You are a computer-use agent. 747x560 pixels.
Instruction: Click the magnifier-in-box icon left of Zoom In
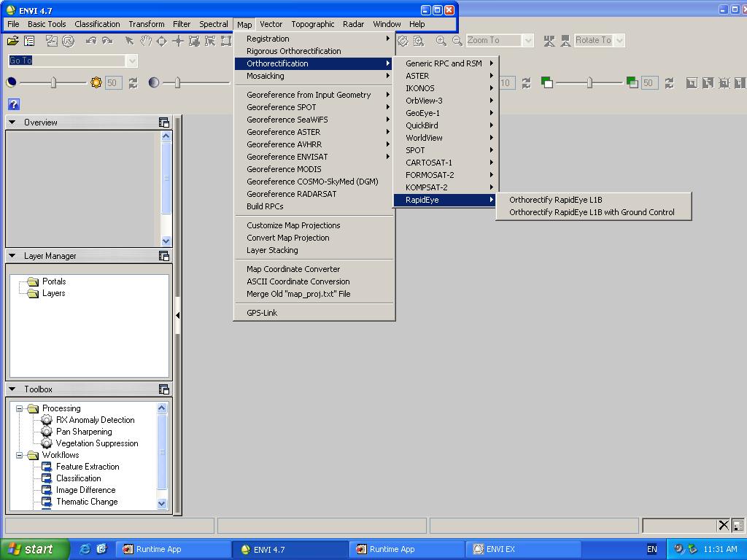click(419, 41)
